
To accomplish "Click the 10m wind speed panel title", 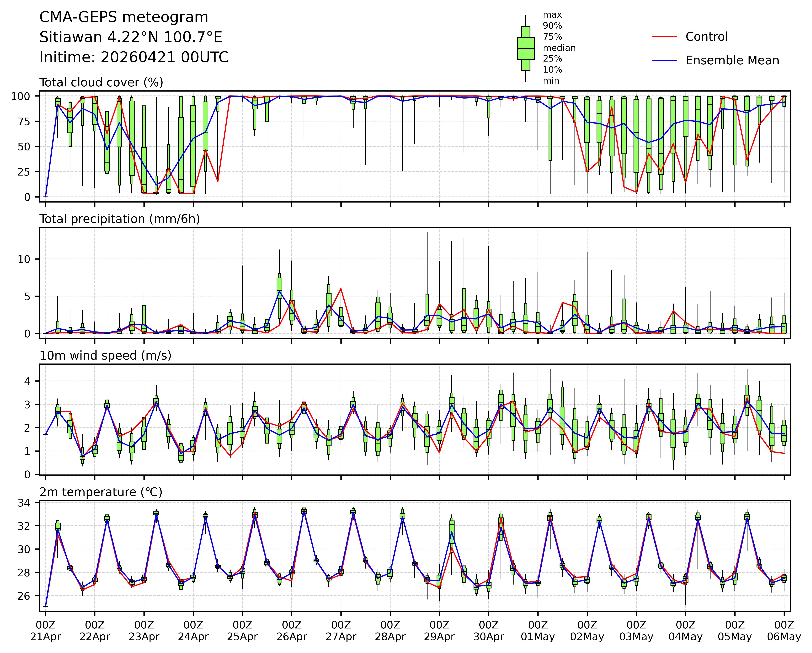I will pyautogui.click(x=105, y=355).
